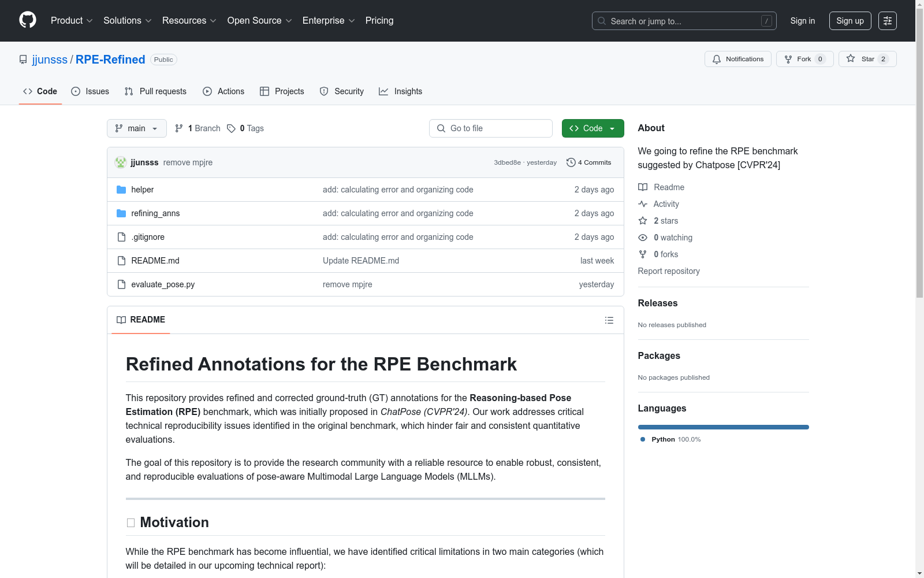Image resolution: width=924 pixels, height=578 pixels.
Task: Click the refining_anns folder icon
Action: [x=121, y=213]
